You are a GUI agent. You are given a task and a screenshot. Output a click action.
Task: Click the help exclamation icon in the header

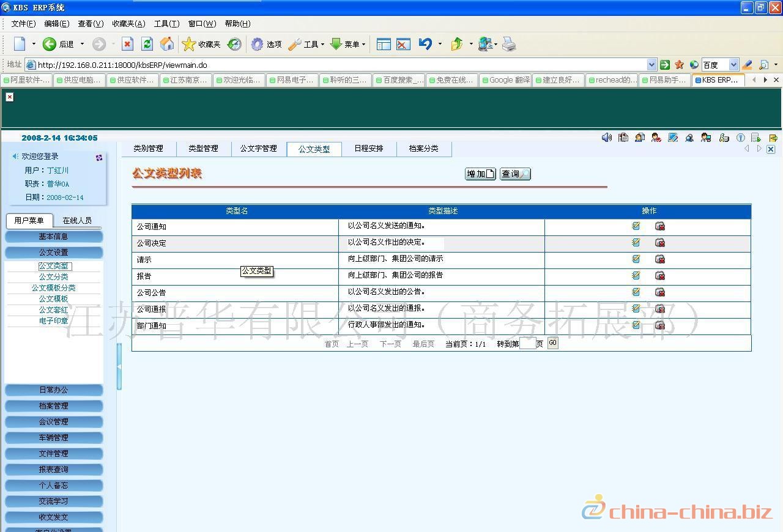(740, 138)
